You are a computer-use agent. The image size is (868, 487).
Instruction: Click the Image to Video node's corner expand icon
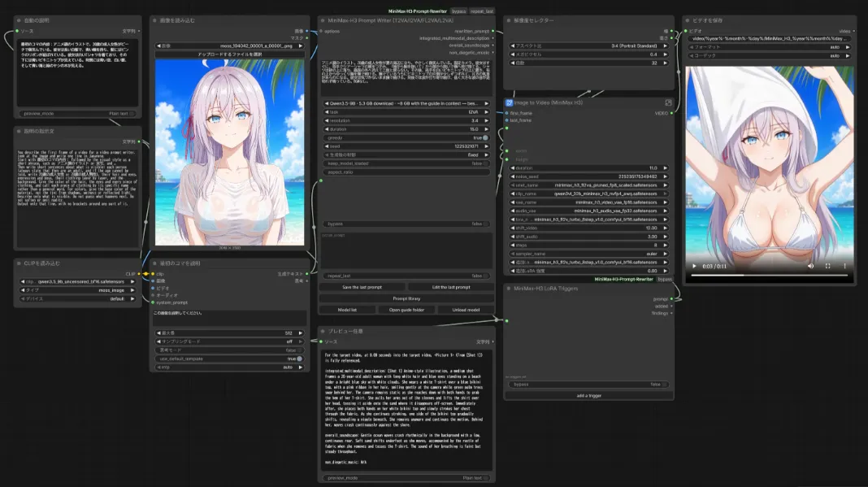point(668,102)
